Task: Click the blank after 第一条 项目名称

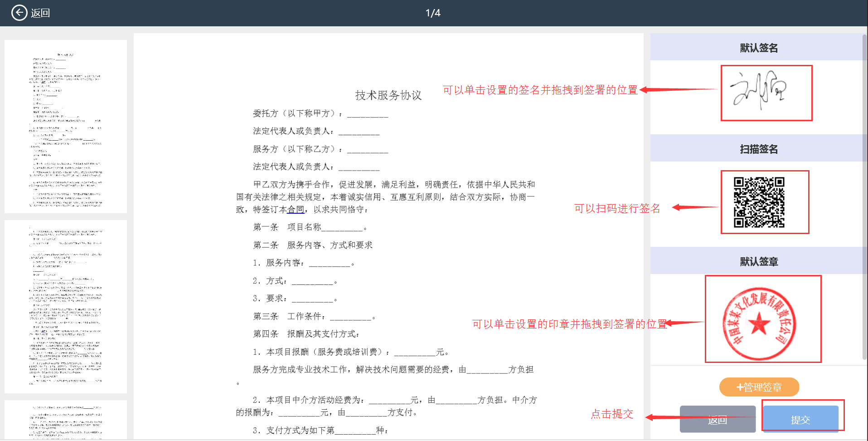Action: 342,227
